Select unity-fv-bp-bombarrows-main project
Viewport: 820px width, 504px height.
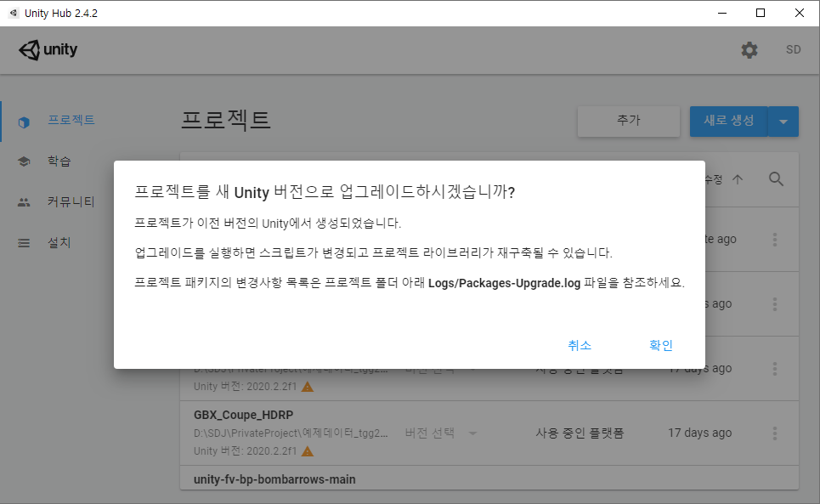pyautogui.click(x=274, y=479)
